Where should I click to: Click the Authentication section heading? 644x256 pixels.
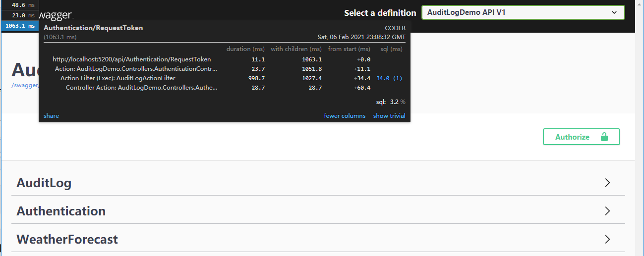tap(61, 211)
